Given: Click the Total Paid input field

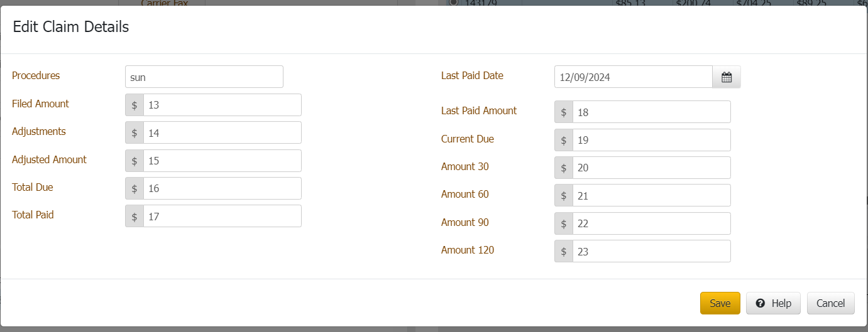Looking at the screenshot, I should (222, 217).
